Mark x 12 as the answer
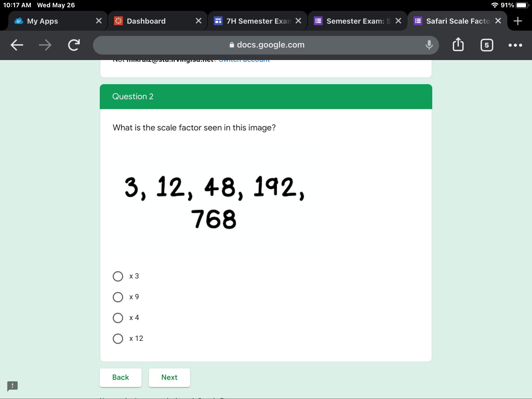The width and height of the screenshot is (532, 399). [118, 338]
